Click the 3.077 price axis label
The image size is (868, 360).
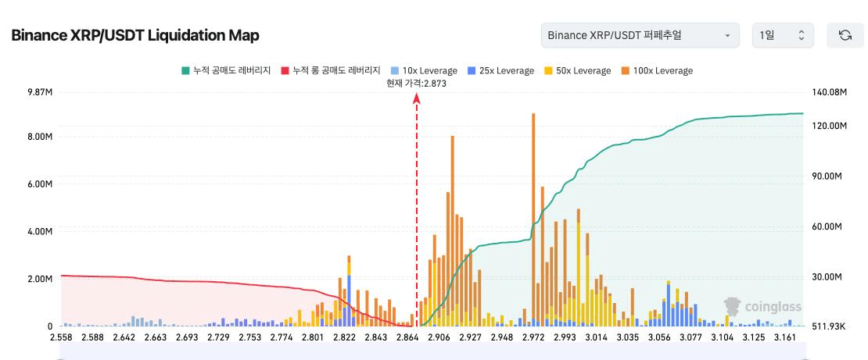[x=691, y=337]
